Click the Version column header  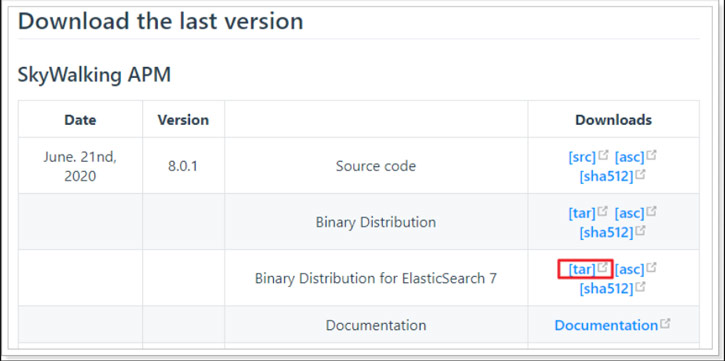tap(183, 120)
